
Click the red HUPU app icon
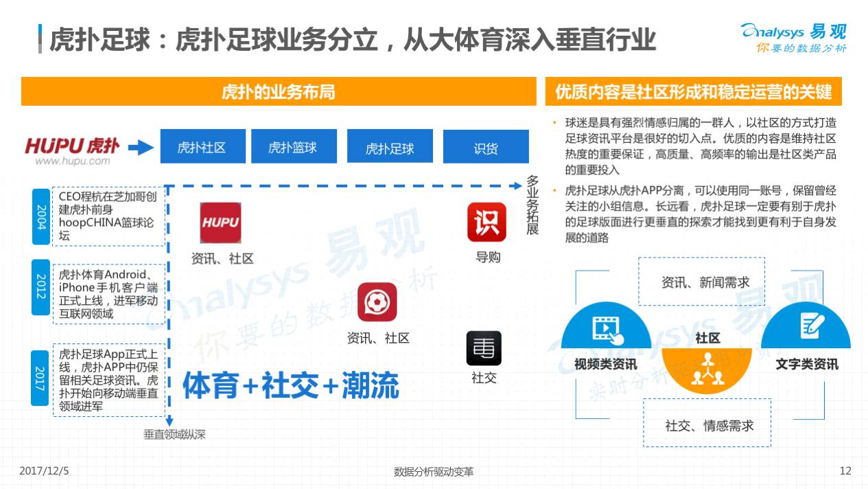coord(220,223)
